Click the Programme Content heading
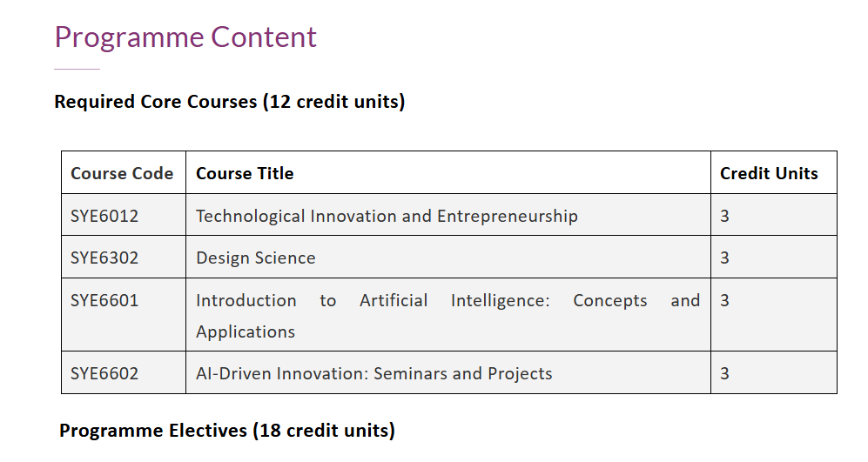The width and height of the screenshot is (868, 462). pos(185,37)
